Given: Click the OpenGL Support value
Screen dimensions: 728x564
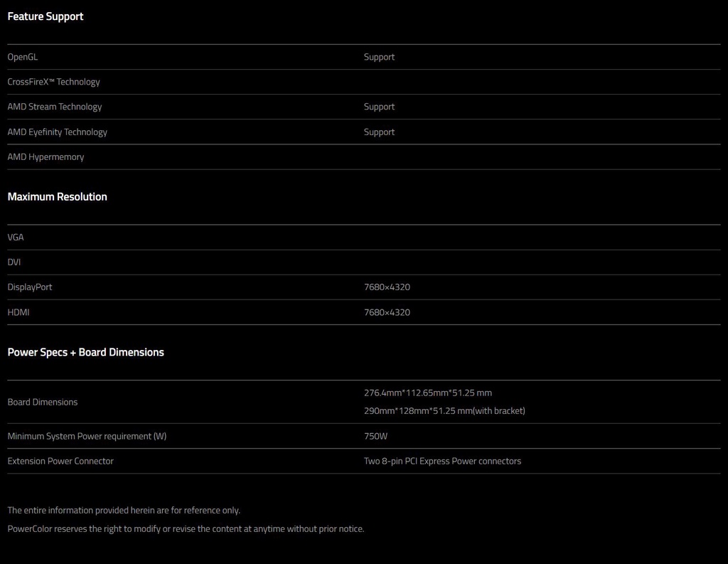Looking at the screenshot, I should coord(379,57).
